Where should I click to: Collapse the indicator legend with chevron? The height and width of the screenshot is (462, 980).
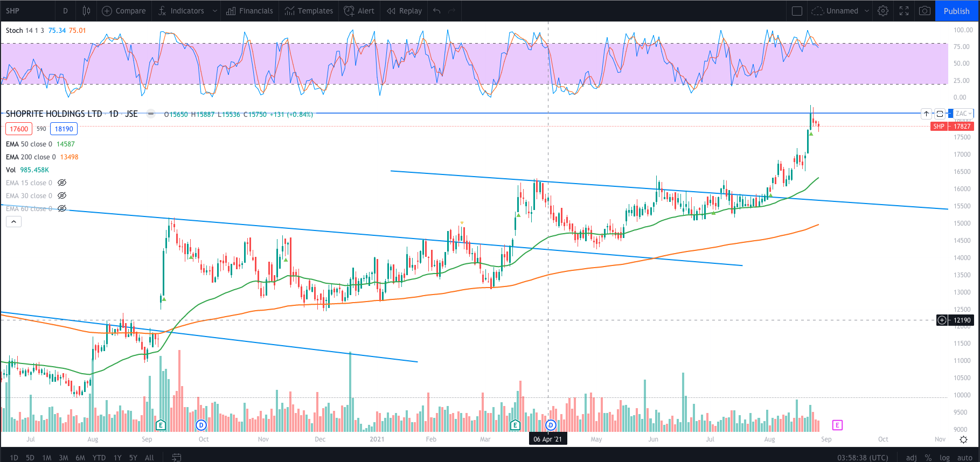click(x=14, y=221)
